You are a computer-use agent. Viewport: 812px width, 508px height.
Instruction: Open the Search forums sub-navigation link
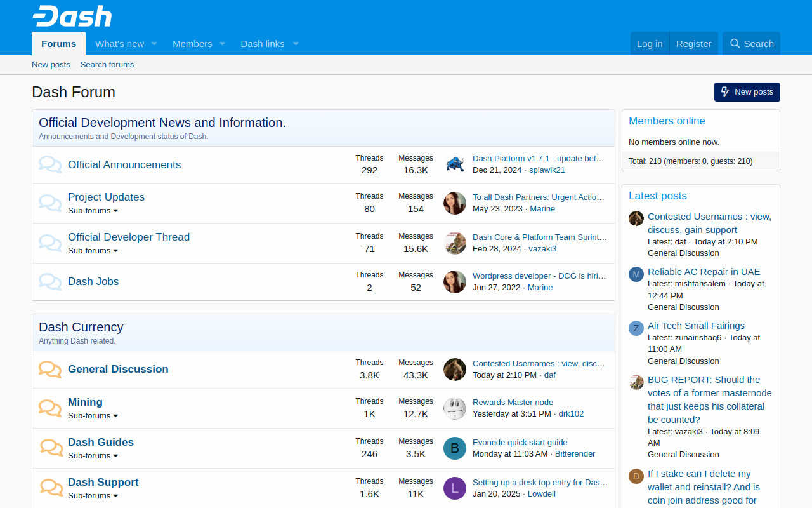point(107,65)
